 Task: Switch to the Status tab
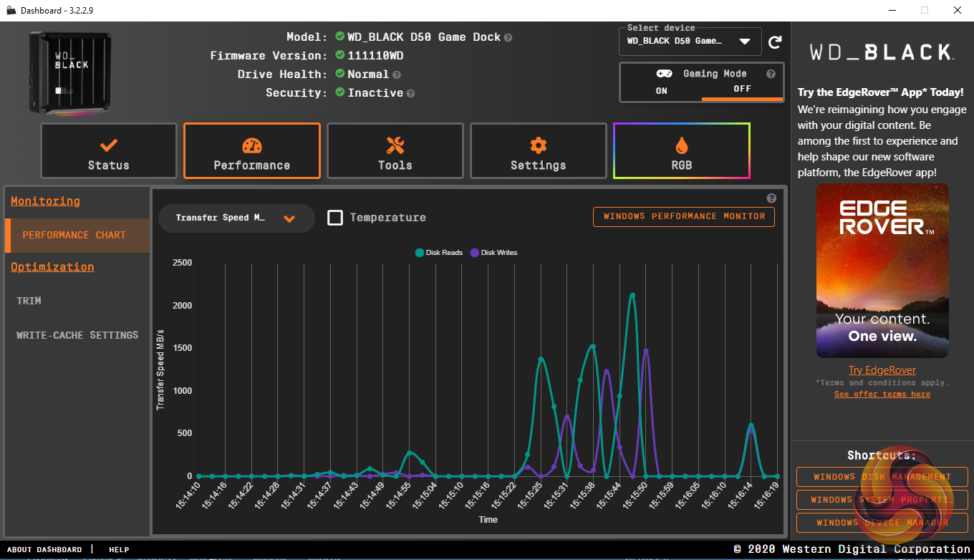tap(109, 151)
